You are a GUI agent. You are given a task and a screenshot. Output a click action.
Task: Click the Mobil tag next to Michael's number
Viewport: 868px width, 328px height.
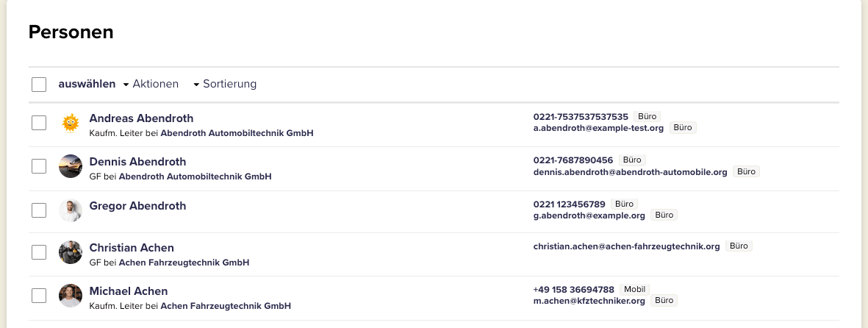tap(634, 290)
